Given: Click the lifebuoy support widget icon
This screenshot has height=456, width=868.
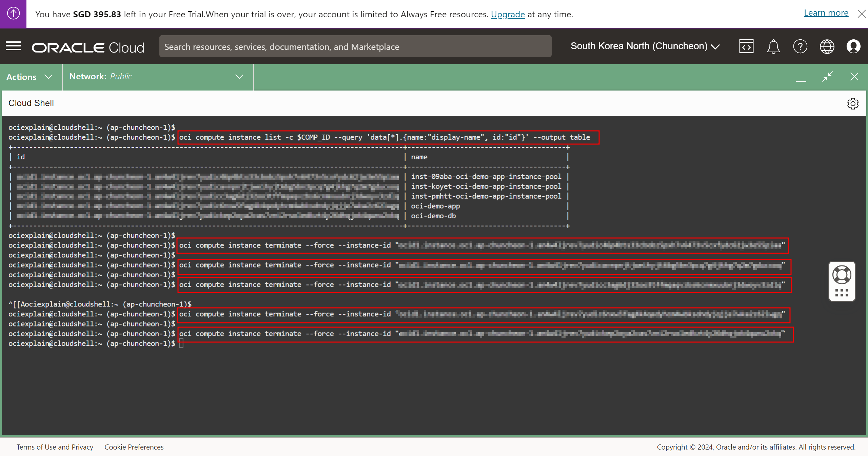Looking at the screenshot, I should (x=842, y=275).
